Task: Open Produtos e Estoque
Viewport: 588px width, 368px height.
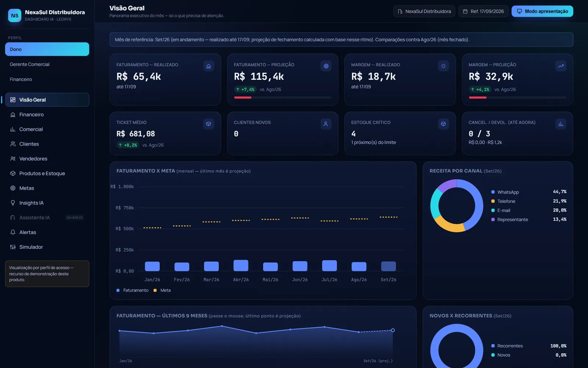Action: (x=47, y=173)
